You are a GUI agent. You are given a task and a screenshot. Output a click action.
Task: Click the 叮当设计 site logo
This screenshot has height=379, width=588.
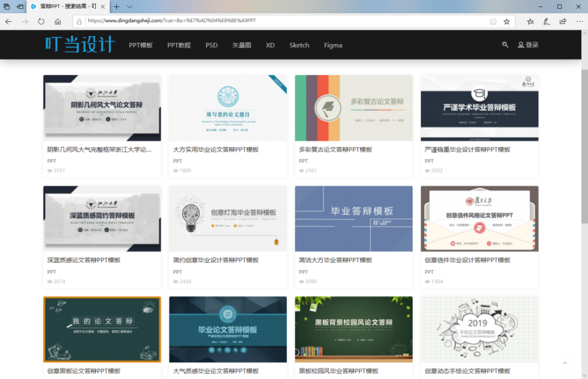tap(80, 44)
